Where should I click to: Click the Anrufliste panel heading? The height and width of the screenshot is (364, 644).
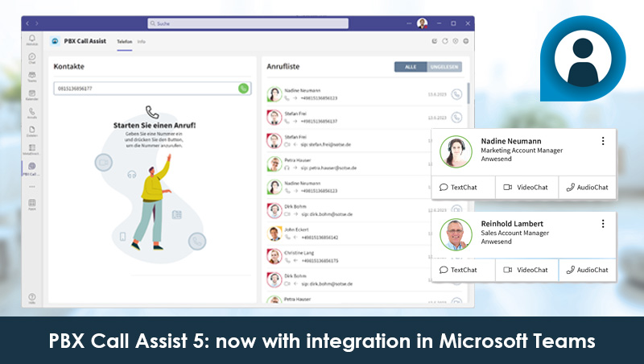[x=283, y=67]
